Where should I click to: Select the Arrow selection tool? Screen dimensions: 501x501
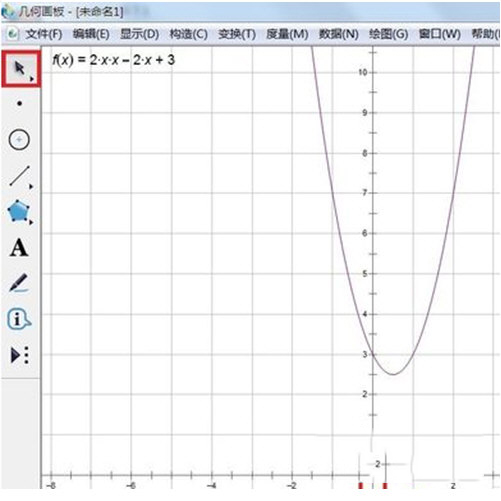[21, 69]
